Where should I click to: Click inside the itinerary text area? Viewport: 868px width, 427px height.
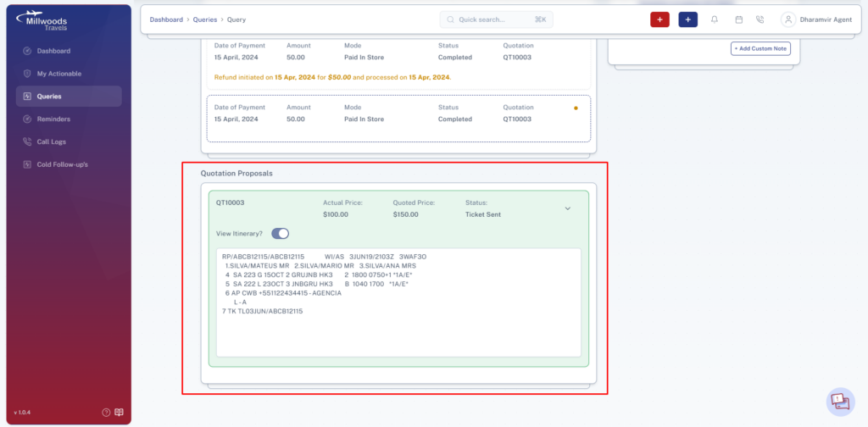pos(398,302)
